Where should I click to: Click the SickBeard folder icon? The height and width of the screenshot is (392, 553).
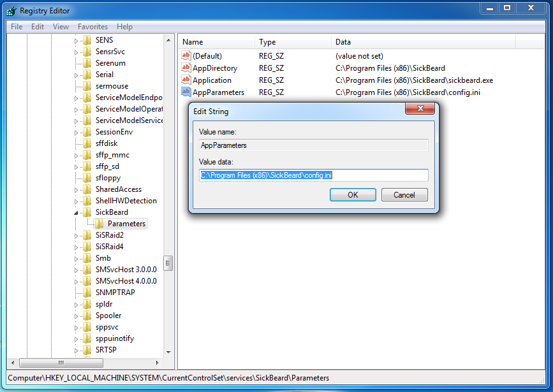click(x=87, y=212)
